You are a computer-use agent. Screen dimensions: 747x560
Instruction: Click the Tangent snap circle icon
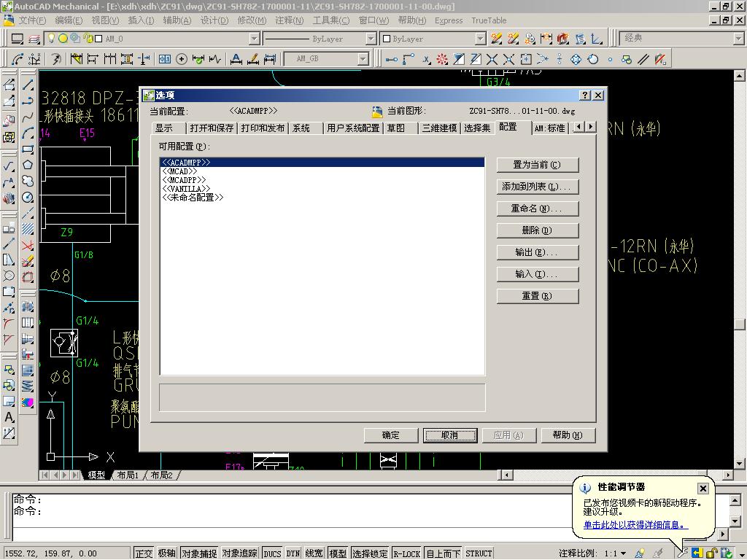592,59
